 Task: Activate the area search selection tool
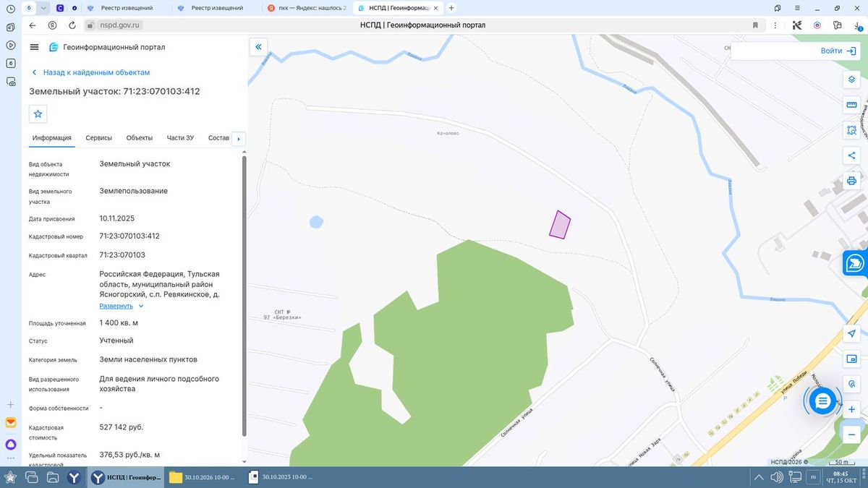coord(851,130)
